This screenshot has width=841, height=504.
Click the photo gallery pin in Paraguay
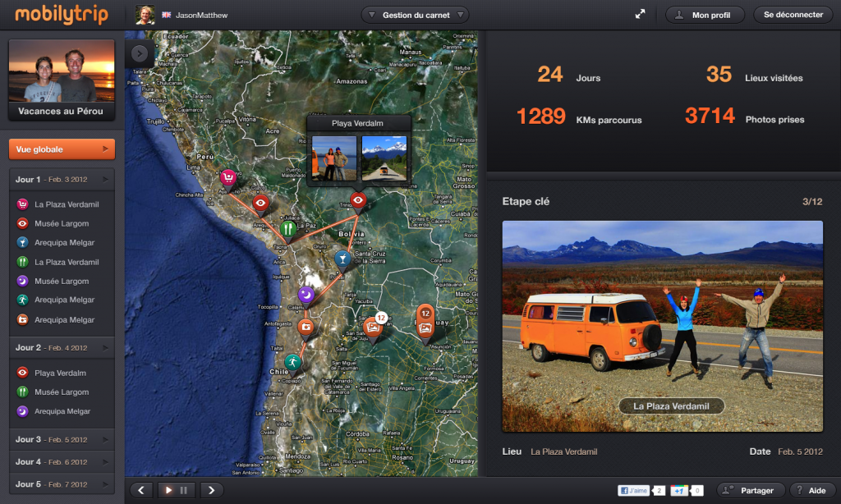tap(425, 324)
